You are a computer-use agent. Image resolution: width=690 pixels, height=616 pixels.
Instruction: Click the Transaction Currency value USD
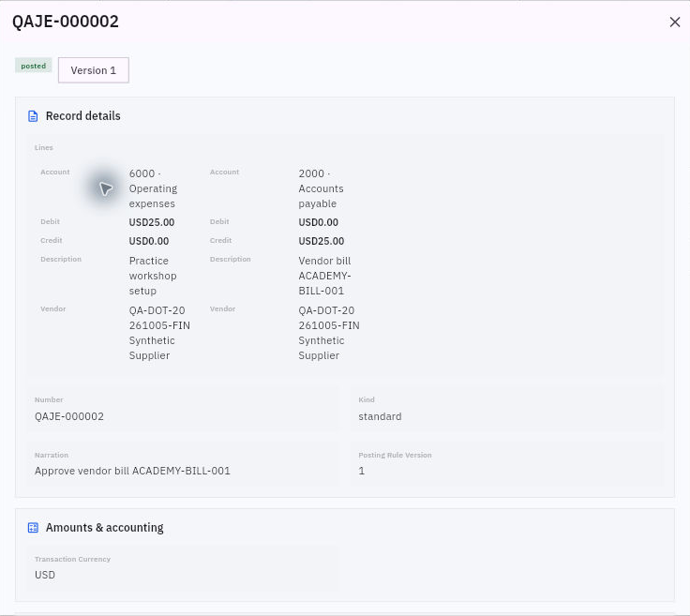(x=45, y=575)
